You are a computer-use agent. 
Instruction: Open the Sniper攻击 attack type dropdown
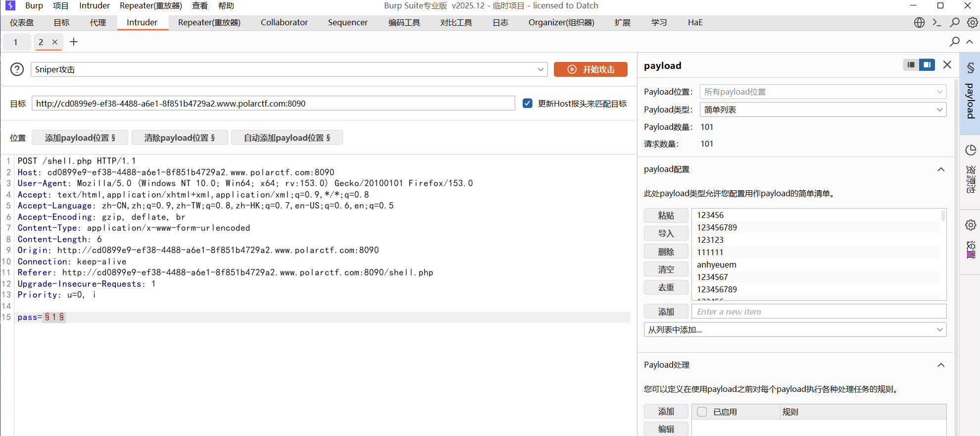coord(289,69)
